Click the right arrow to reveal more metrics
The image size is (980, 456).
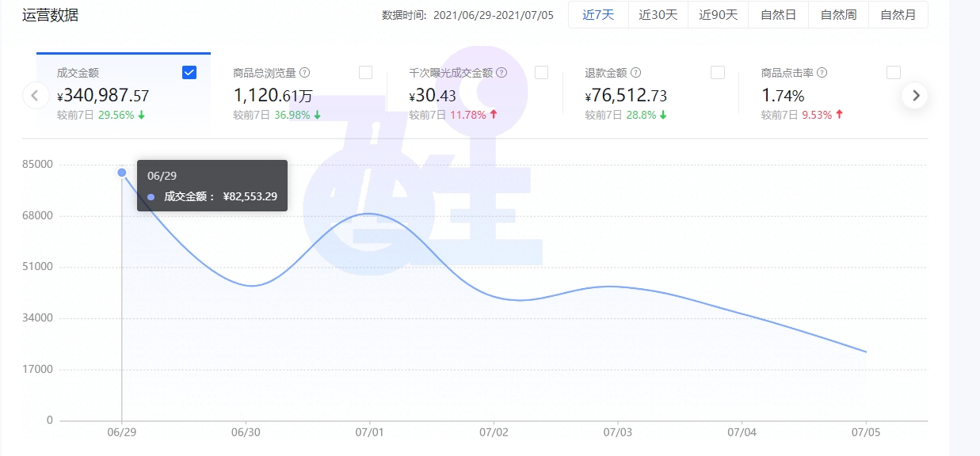pyautogui.click(x=915, y=95)
